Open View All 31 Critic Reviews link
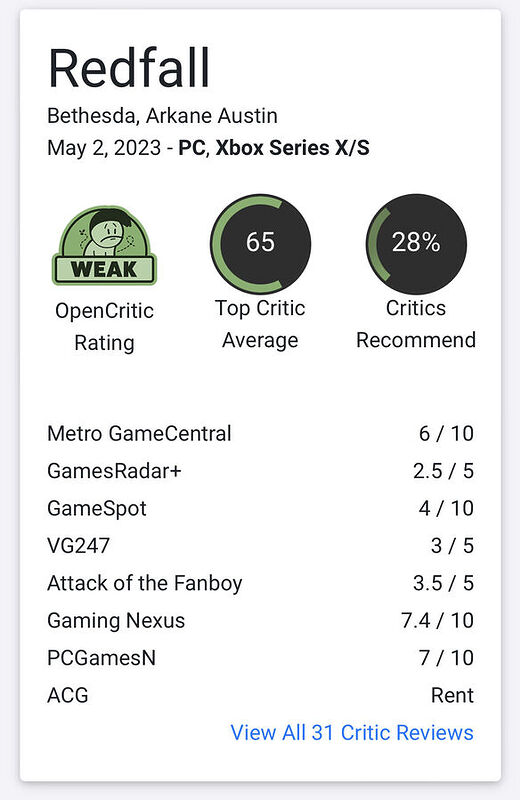520x800 pixels. 352,733
